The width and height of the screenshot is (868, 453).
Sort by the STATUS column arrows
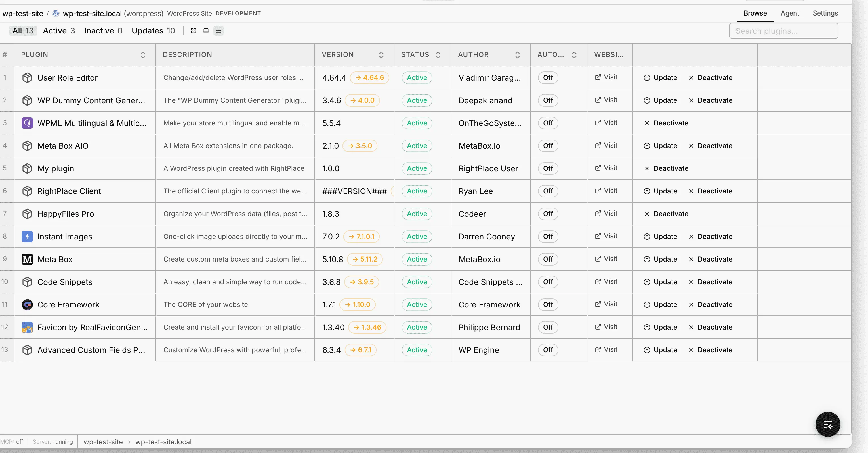(438, 55)
